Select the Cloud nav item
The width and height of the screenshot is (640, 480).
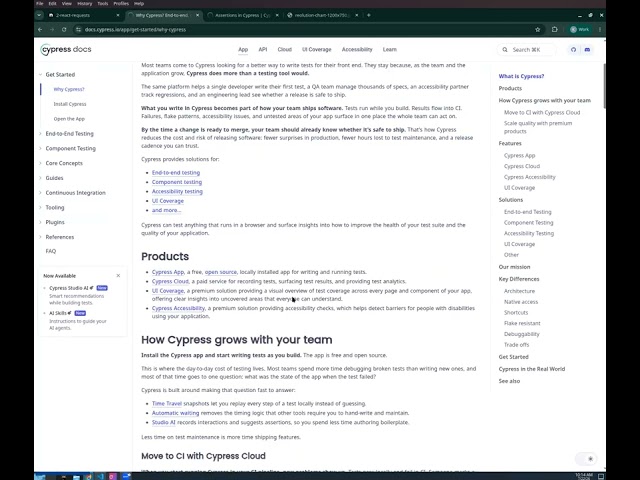(284, 49)
